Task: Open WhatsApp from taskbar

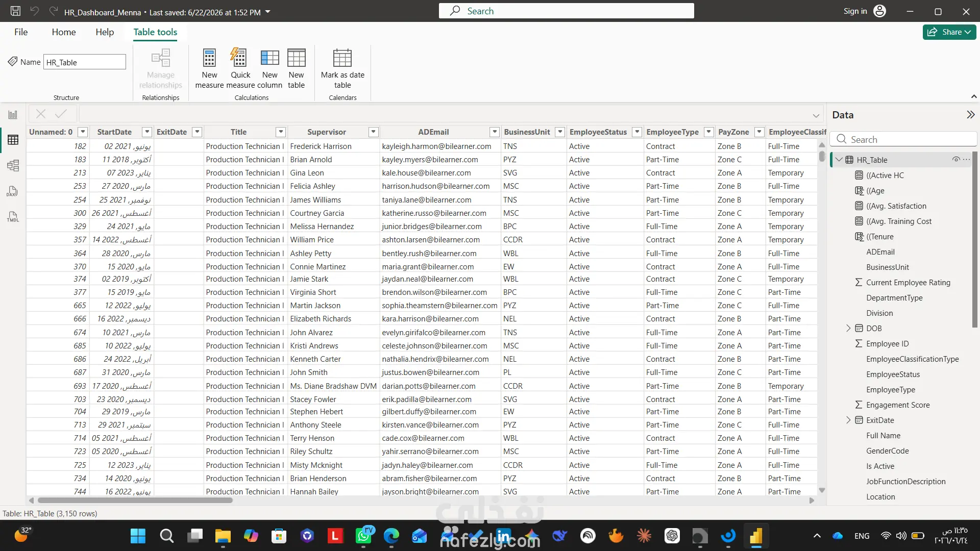Action: coord(364,536)
